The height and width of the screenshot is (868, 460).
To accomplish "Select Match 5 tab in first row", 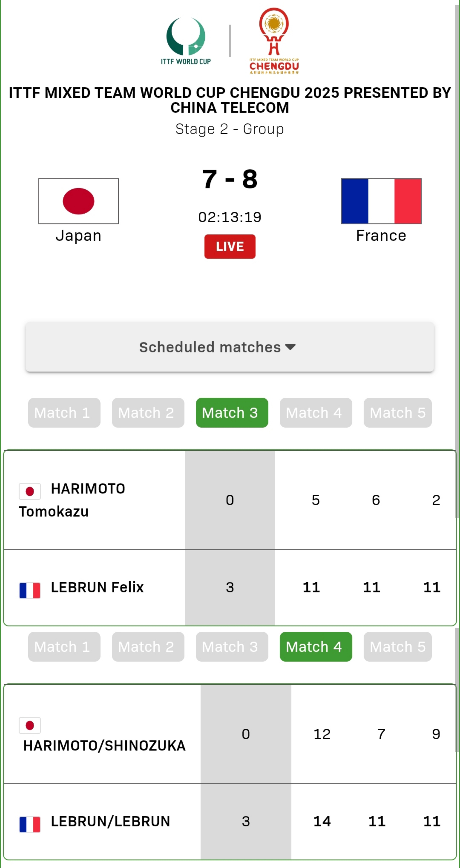I will [398, 413].
